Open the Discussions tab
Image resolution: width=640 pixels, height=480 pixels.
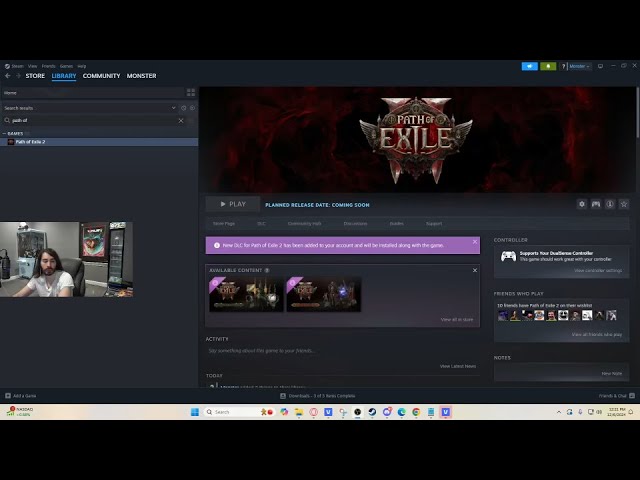click(x=356, y=224)
